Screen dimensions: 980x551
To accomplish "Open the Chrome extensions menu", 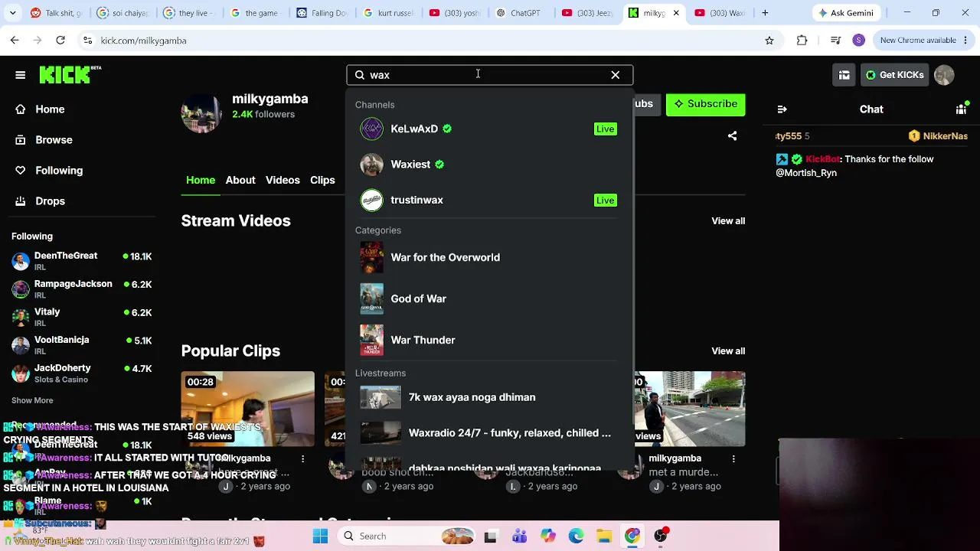I will point(802,41).
